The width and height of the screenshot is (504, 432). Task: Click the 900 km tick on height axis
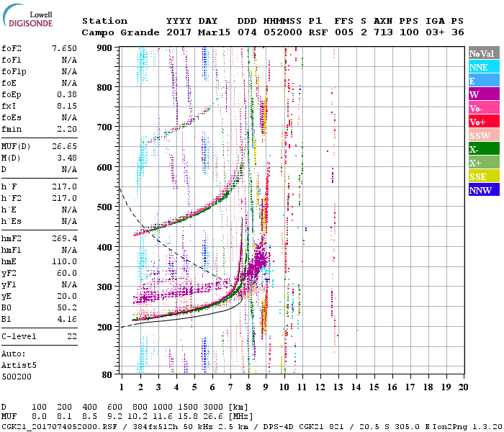(106, 48)
